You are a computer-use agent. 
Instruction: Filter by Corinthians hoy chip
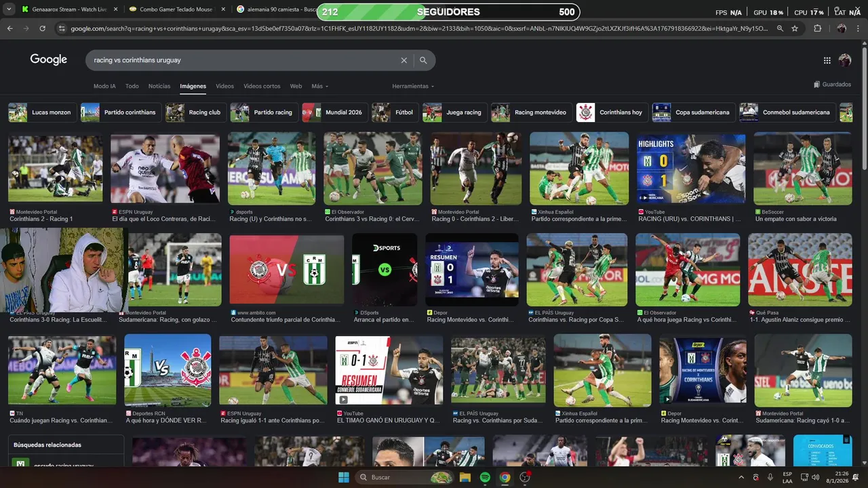point(612,113)
